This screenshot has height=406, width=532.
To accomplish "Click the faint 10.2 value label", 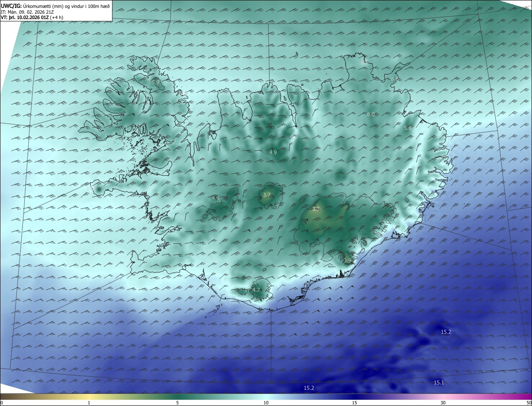I will tap(92, 188).
